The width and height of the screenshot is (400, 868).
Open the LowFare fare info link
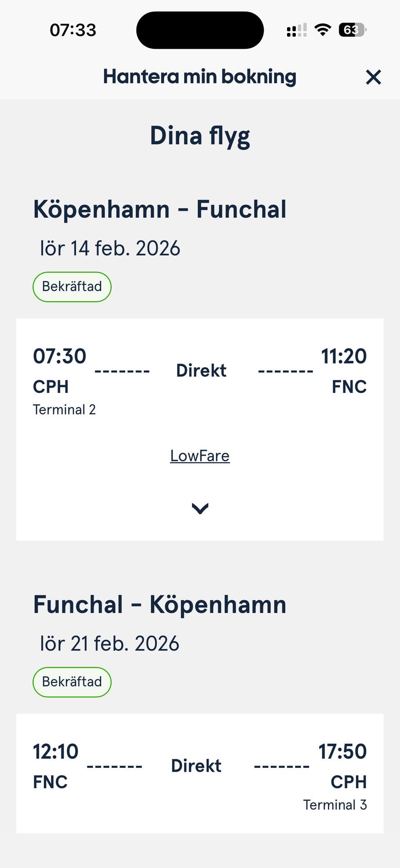coord(200,456)
